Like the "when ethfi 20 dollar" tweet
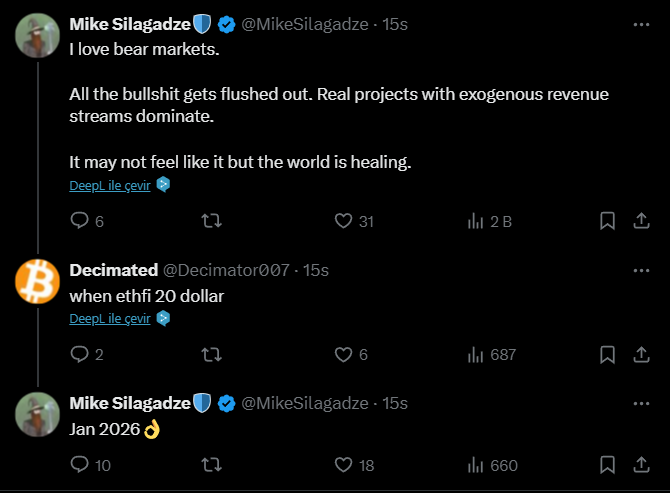The width and height of the screenshot is (670, 493). 344,354
